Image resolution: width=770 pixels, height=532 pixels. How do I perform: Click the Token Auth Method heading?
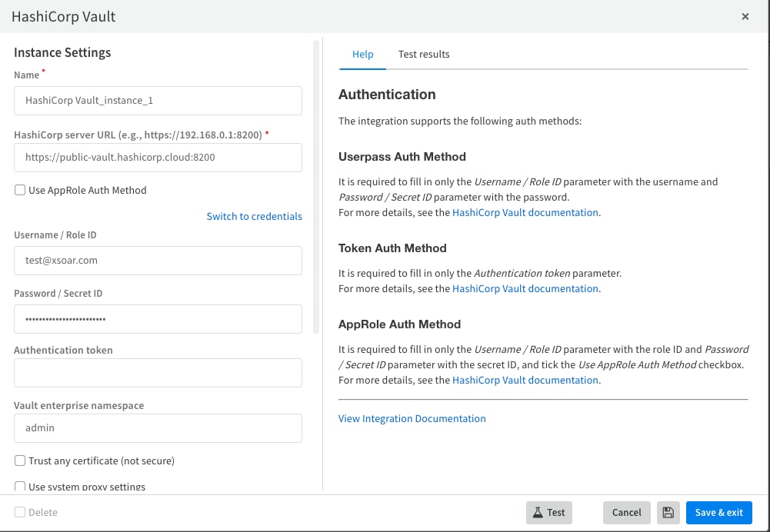click(392, 248)
